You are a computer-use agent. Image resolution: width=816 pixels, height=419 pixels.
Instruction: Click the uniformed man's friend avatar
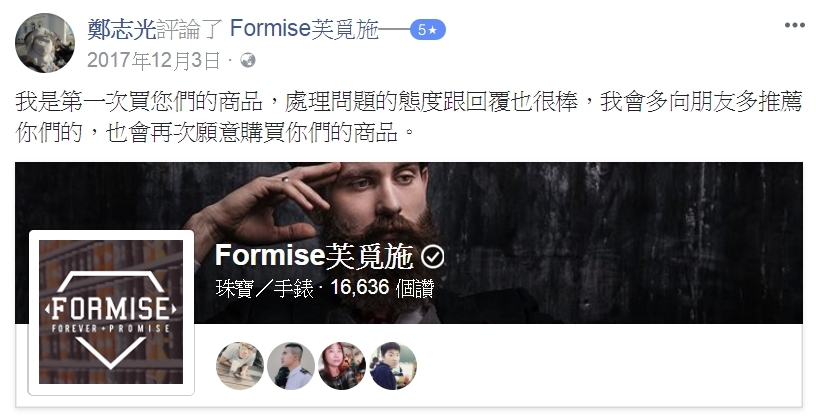[x=291, y=366]
